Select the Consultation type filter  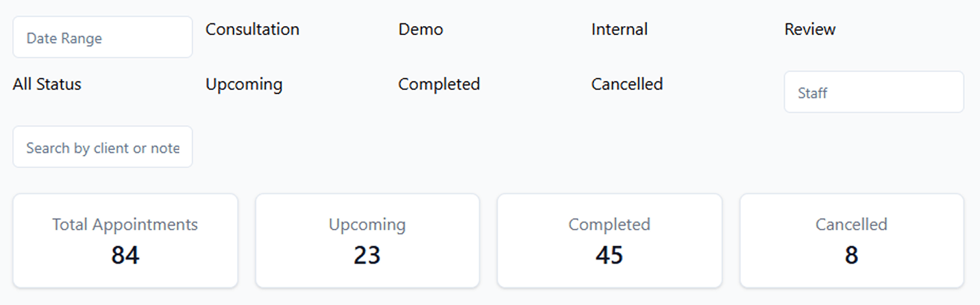tap(252, 29)
